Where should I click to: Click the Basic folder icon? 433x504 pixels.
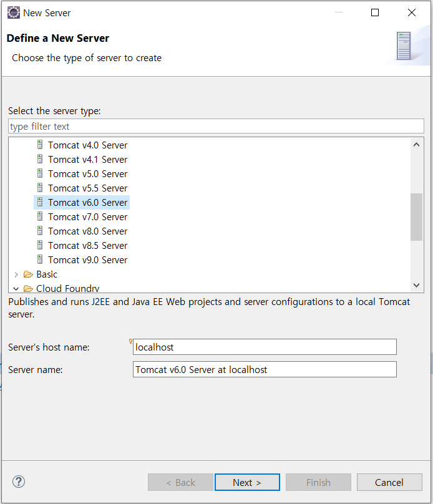pyautogui.click(x=28, y=274)
